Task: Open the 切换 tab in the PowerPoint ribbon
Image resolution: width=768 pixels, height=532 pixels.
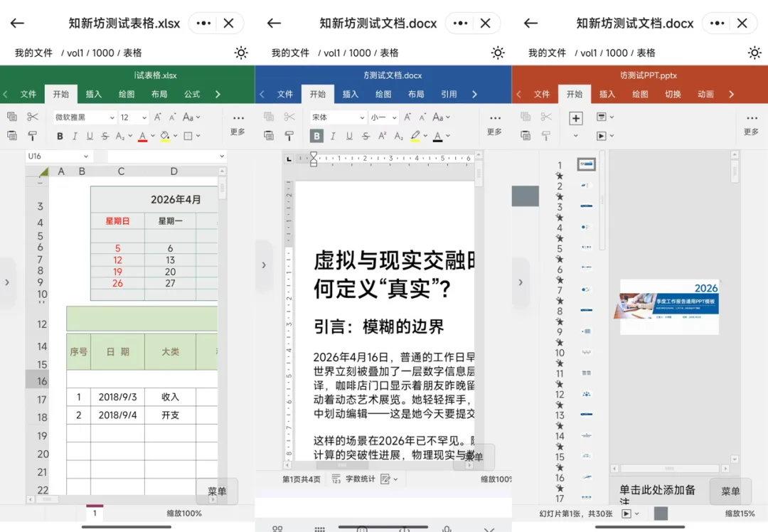Action: coord(673,94)
